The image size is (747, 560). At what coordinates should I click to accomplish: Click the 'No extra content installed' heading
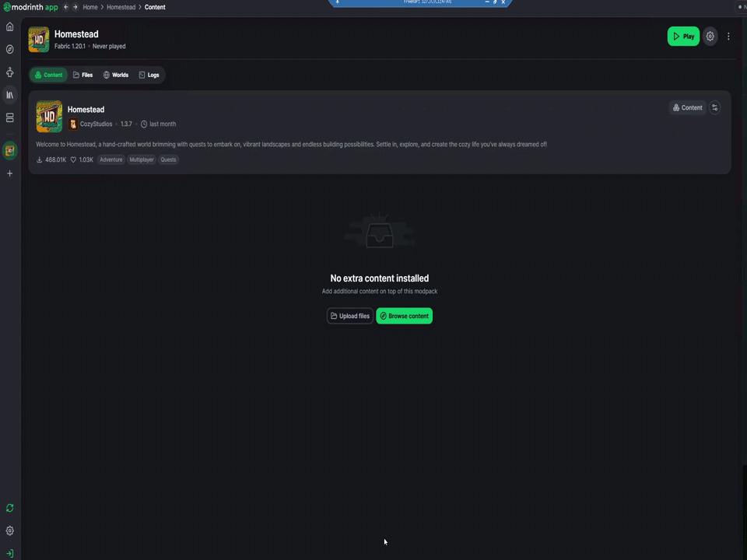[x=379, y=278]
